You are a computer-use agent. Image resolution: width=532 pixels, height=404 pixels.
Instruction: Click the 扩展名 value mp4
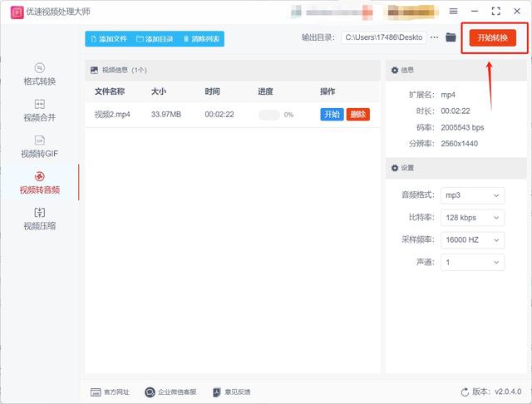(x=448, y=95)
